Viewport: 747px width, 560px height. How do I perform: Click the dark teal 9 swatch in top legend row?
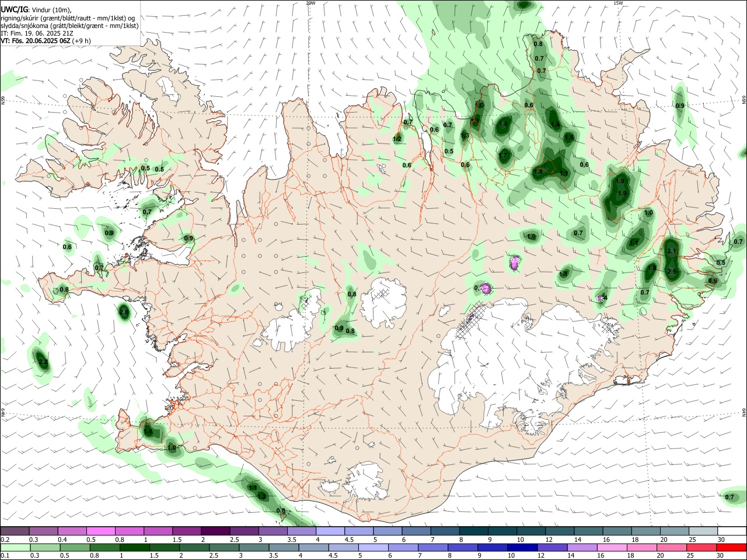click(x=502, y=531)
